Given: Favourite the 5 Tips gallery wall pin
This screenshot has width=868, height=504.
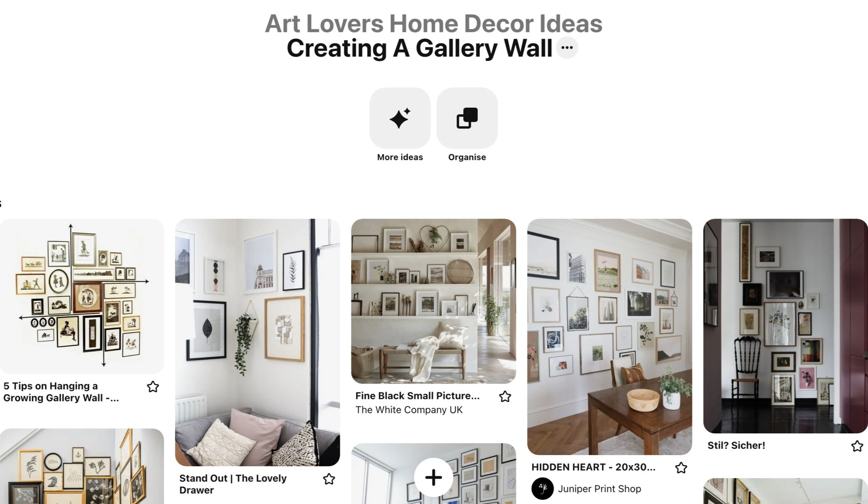Looking at the screenshot, I should [x=153, y=387].
